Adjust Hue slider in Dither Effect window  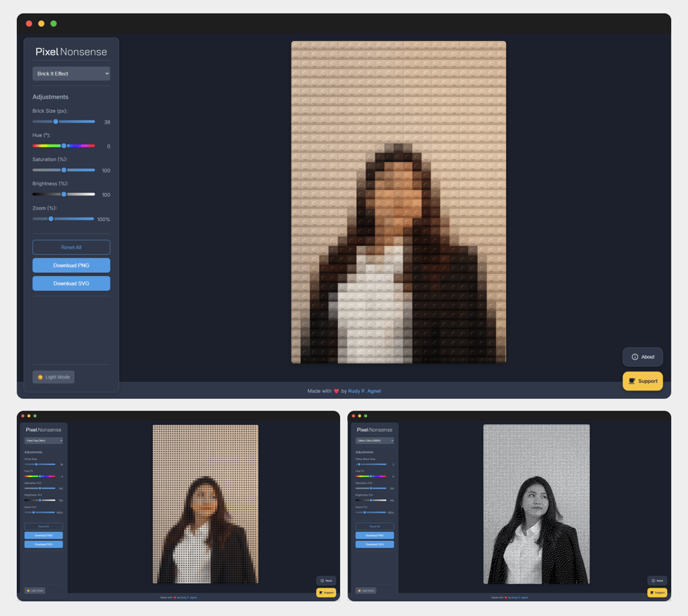pyautogui.click(x=371, y=476)
